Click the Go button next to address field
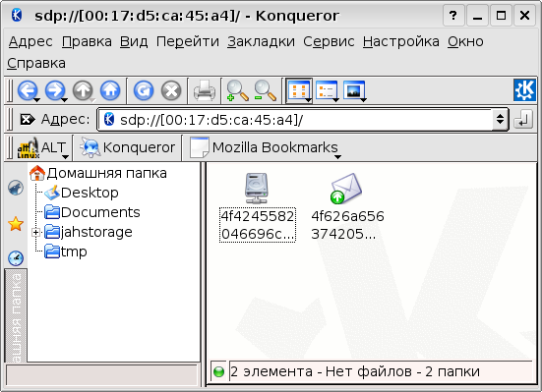The height and width of the screenshot is (392, 542). pos(523,120)
